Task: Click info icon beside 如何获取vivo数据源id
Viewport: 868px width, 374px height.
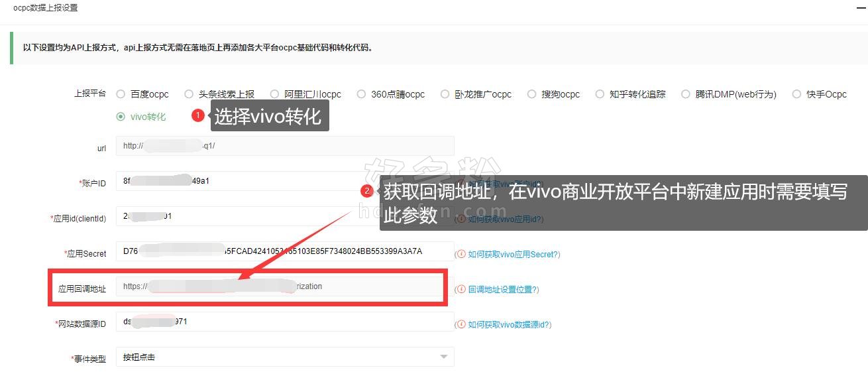Action: [x=461, y=324]
